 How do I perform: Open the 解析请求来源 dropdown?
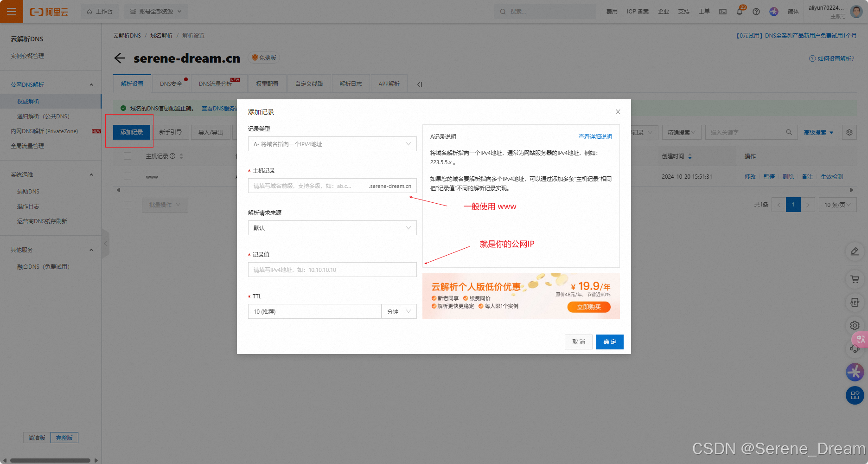(332, 228)
